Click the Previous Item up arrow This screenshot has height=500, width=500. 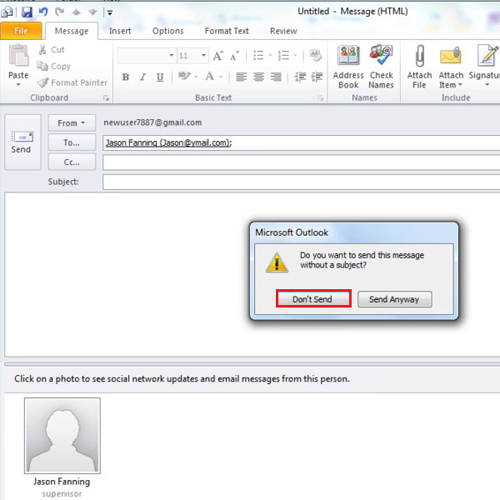click(76, 13)
